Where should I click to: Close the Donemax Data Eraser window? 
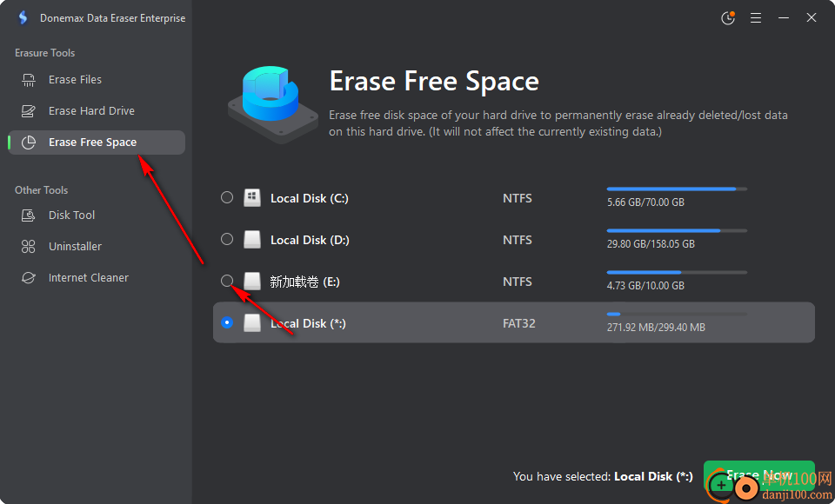(x=811, y=17)
